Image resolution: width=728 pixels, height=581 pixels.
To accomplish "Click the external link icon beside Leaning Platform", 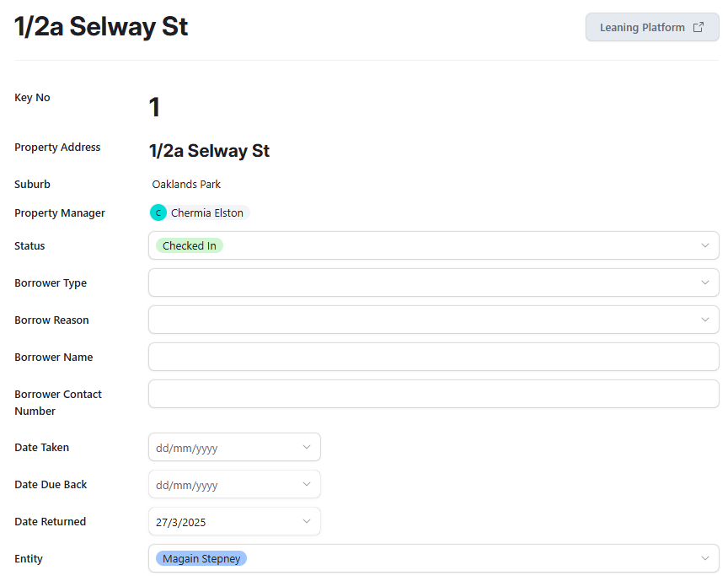I will pyautogui.click(x=698, y=27).
